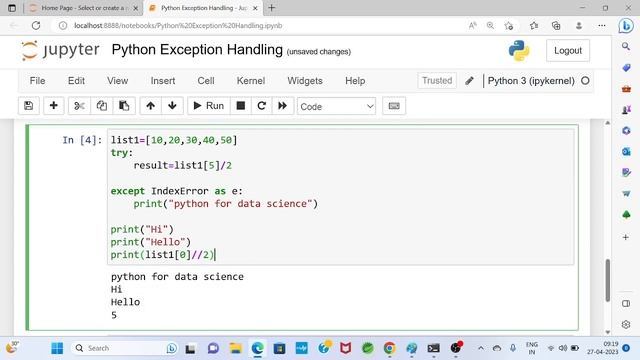Click the Python logo in the header
This screenshot has height=360, width=640.
point(519,51)
